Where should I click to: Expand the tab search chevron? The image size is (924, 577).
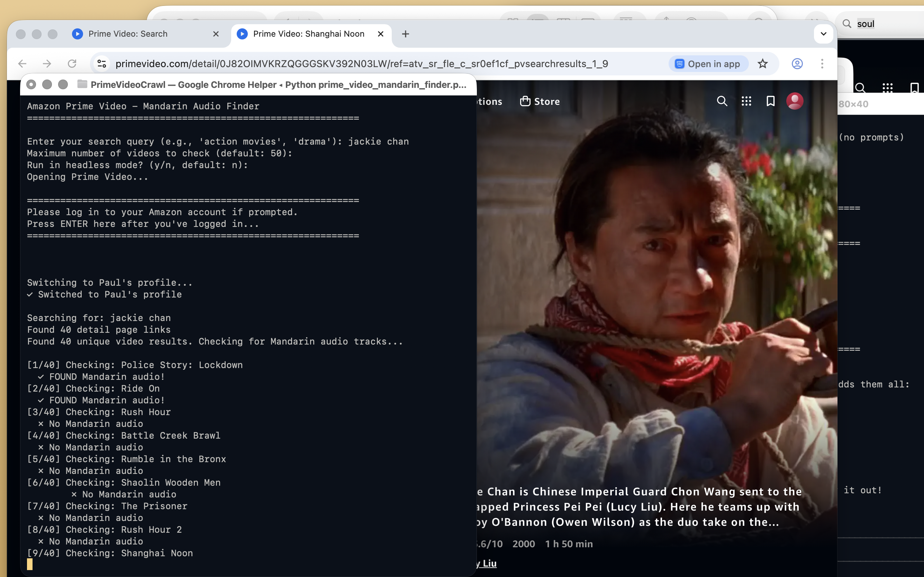click(x=823, y=34)
